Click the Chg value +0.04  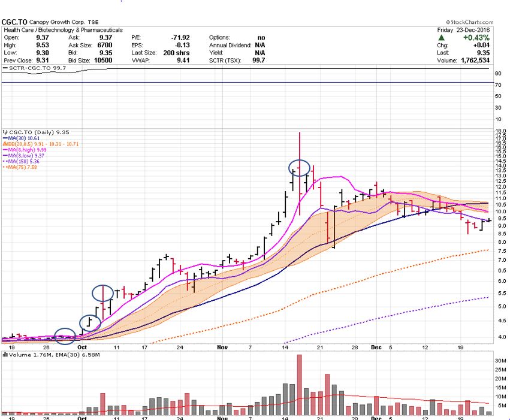[x=481, y=45]
